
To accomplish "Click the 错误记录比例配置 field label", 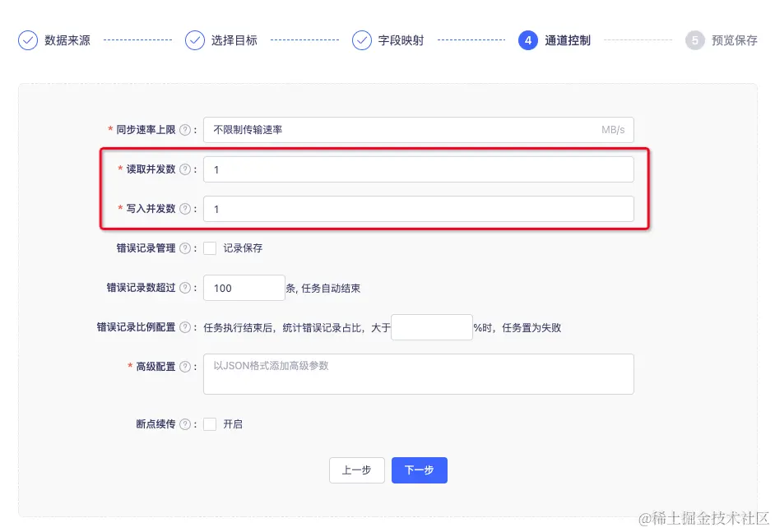I will [x=136, y=327].
